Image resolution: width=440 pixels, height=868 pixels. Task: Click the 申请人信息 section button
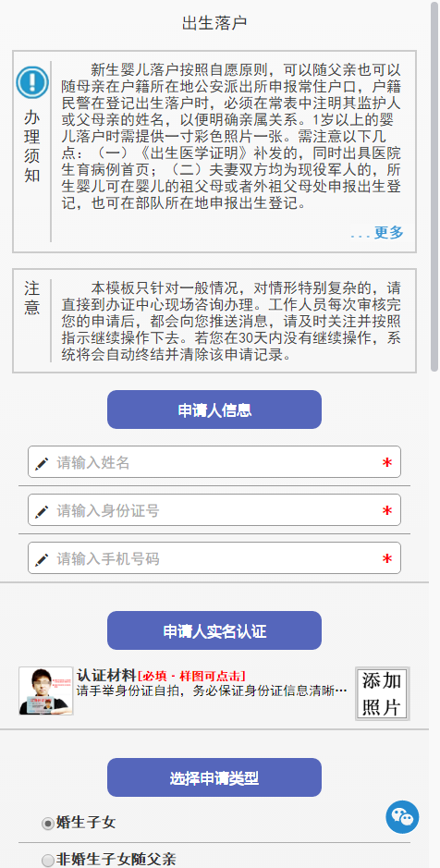pos(214,410)
